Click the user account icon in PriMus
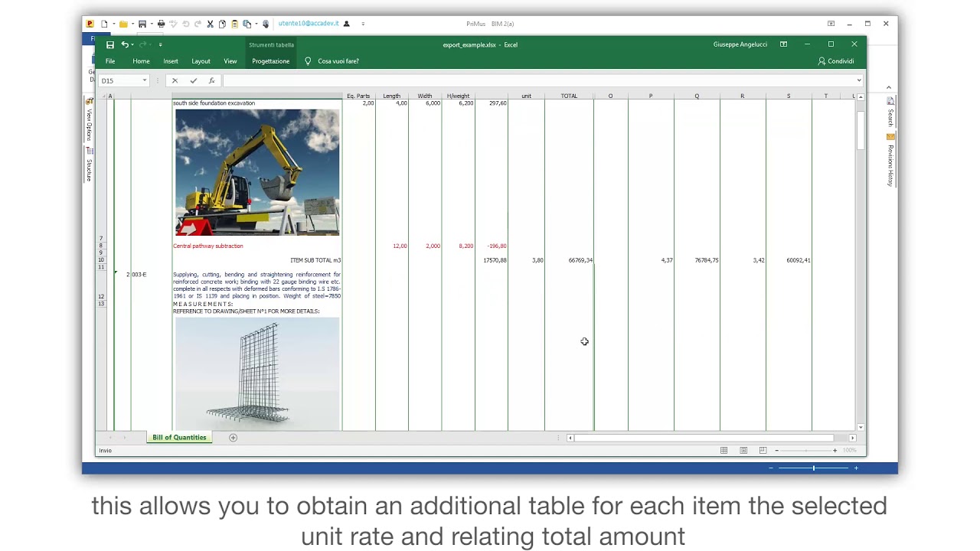 tap(346, 24)
